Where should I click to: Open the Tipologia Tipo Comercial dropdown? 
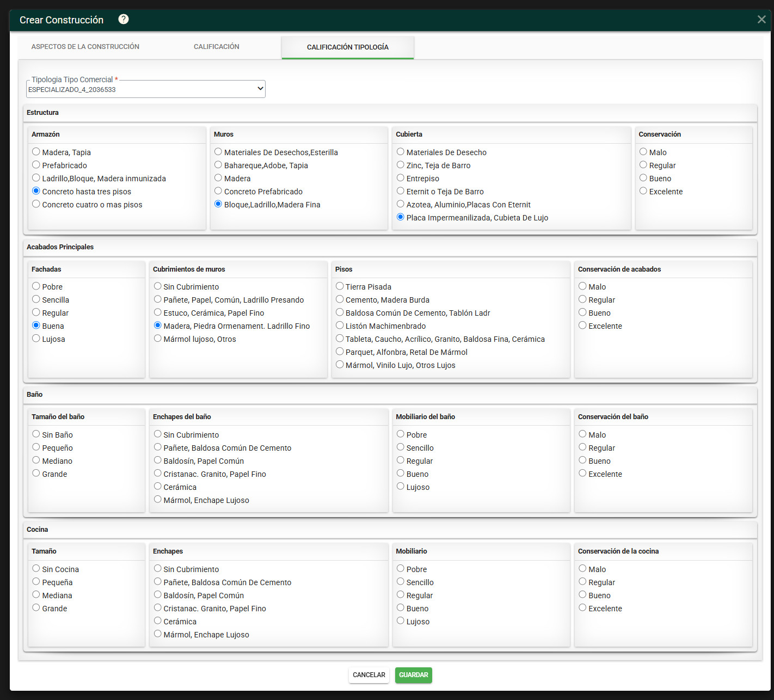click(146, 89)
